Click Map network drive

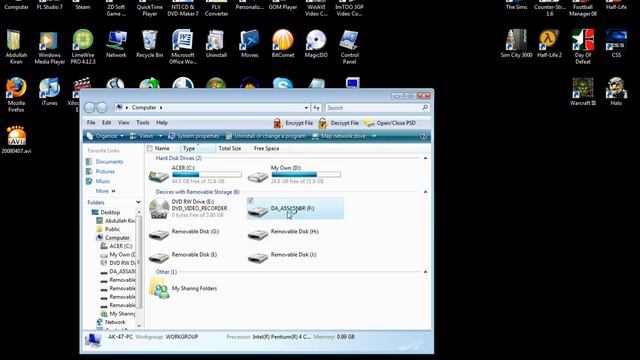(339, 136)
